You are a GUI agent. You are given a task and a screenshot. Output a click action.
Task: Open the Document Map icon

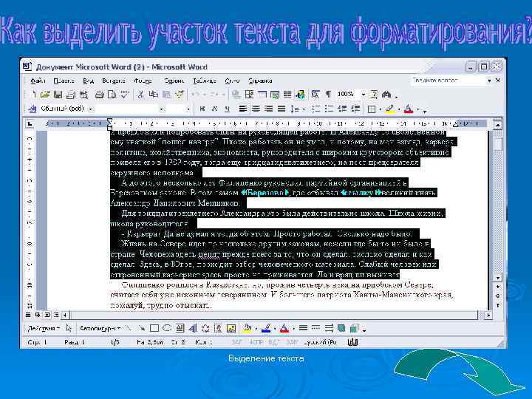pyautogui.click(x=316, y=95)
